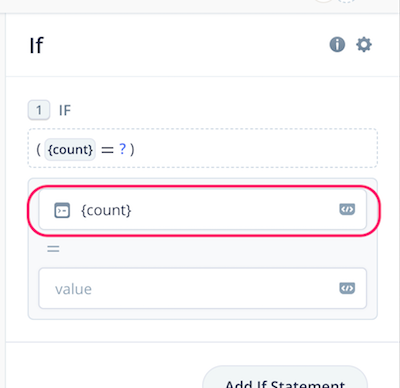400x388 pixels.
Task: Open the equals operator selector between fields
Action: [x=53, y=249]
